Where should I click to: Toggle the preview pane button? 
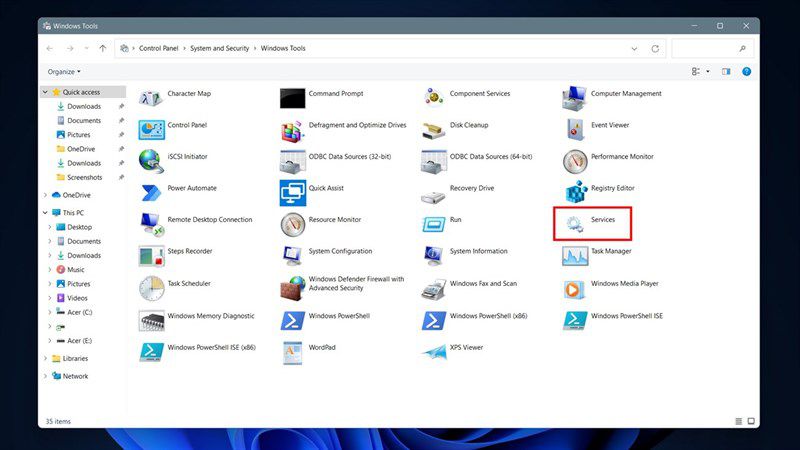(726, 71)
